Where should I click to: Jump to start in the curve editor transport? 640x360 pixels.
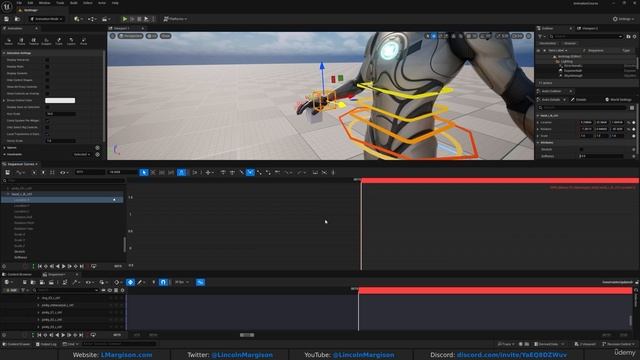click(40, 266)
